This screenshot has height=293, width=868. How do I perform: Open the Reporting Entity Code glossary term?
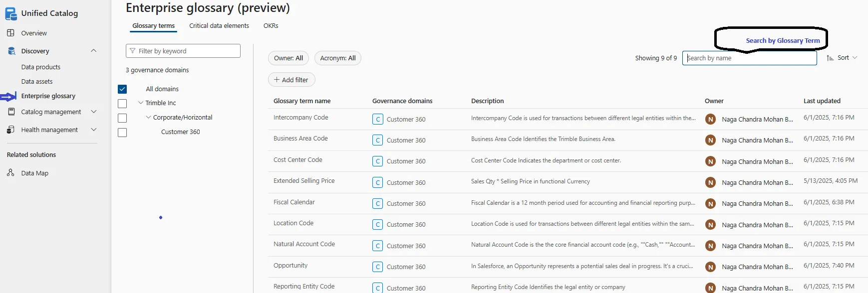pyautogui.click(x=304, y=287)
